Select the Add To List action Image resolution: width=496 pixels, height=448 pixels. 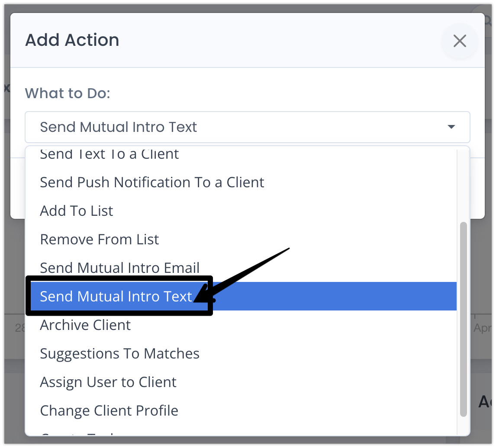77,211
